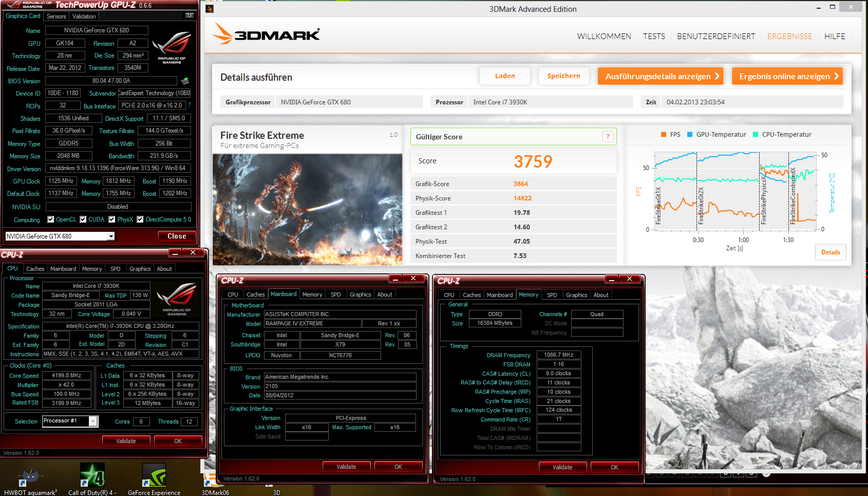Open the HILFE menu in 3DMark
The image size is (868, 496).
click(835, 36)
